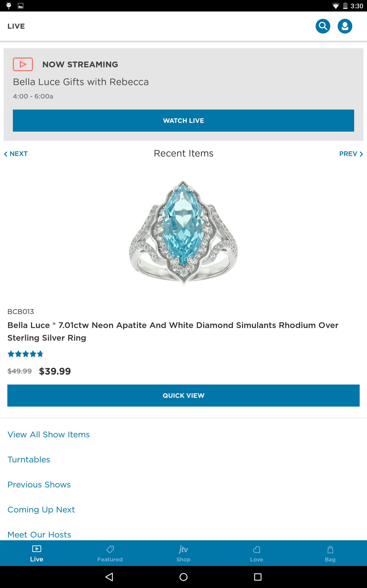Open the Turntables link
This screenshot has width=367, height=588.
(x=29, y=459)
